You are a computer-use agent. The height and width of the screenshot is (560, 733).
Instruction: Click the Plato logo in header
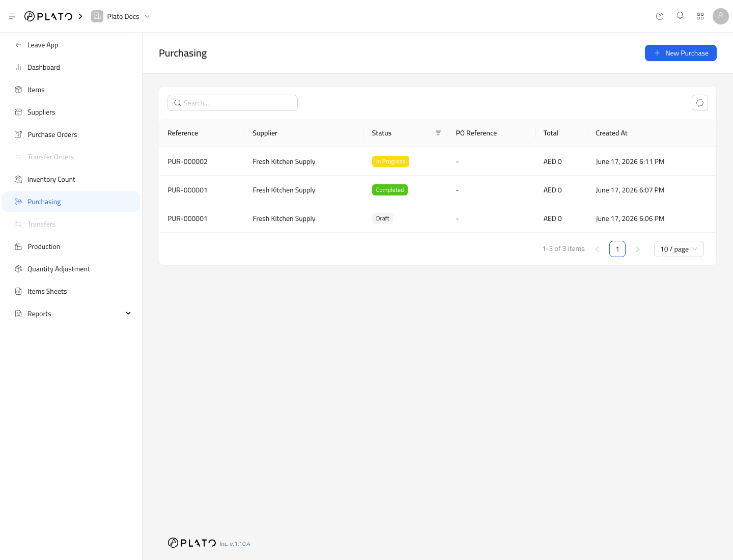[x=48, y=16]
